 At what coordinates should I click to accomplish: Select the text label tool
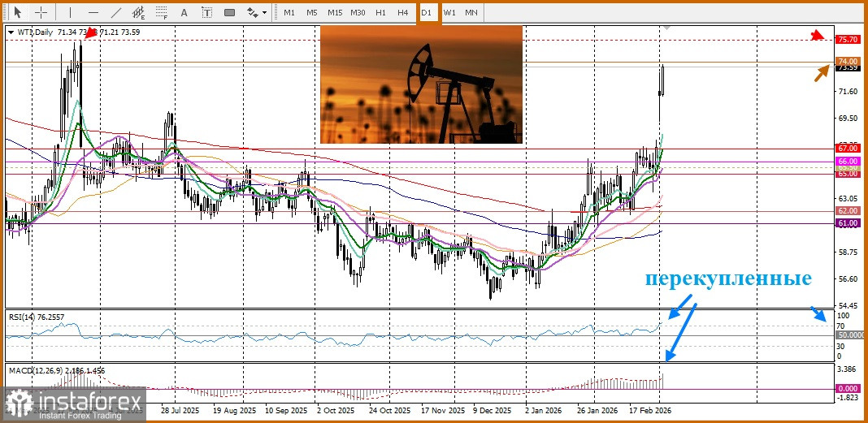point(206,12)
